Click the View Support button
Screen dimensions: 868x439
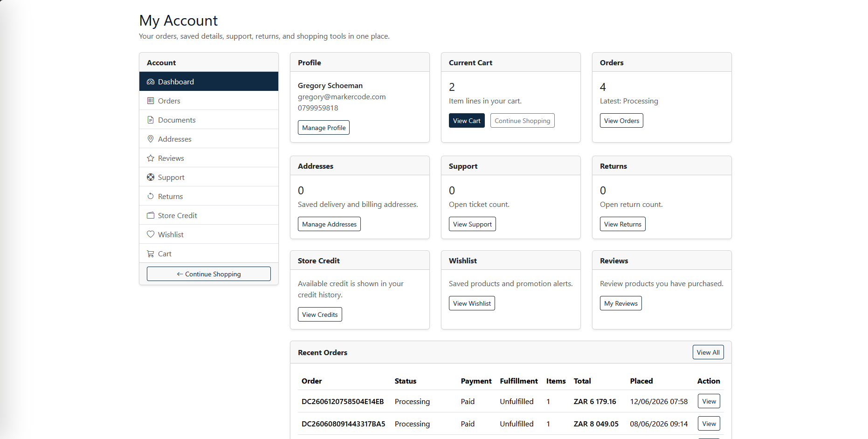pyautogui.click(x=472, y=224)
